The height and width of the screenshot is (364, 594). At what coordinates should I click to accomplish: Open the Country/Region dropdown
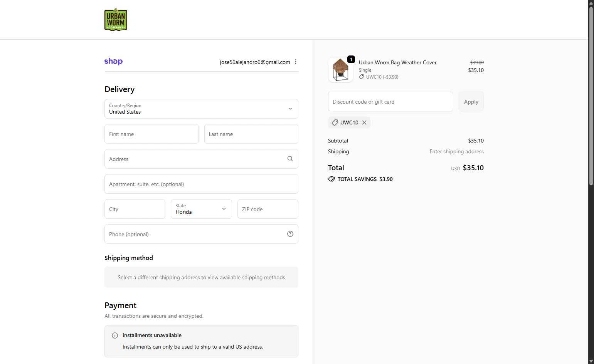(x=201, y=109)
